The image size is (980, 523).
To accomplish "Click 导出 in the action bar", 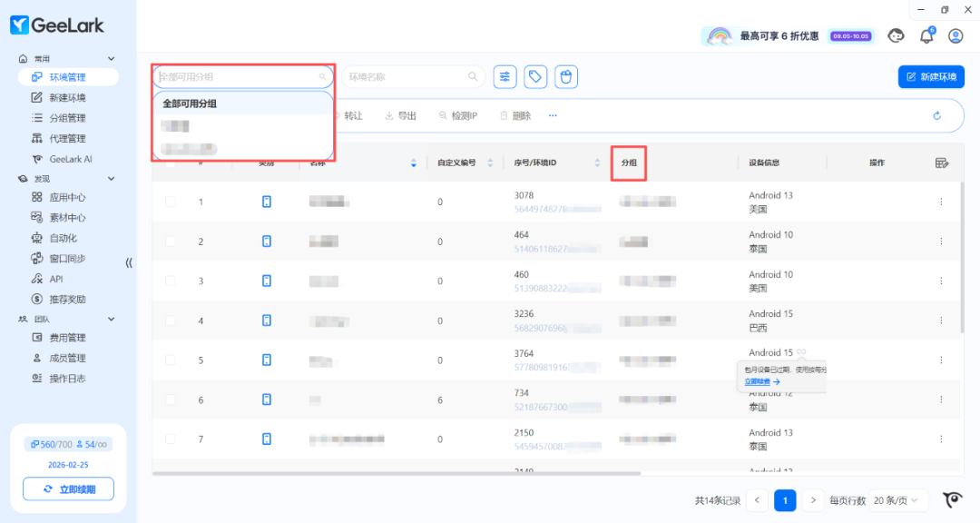I will pos(401,115).
